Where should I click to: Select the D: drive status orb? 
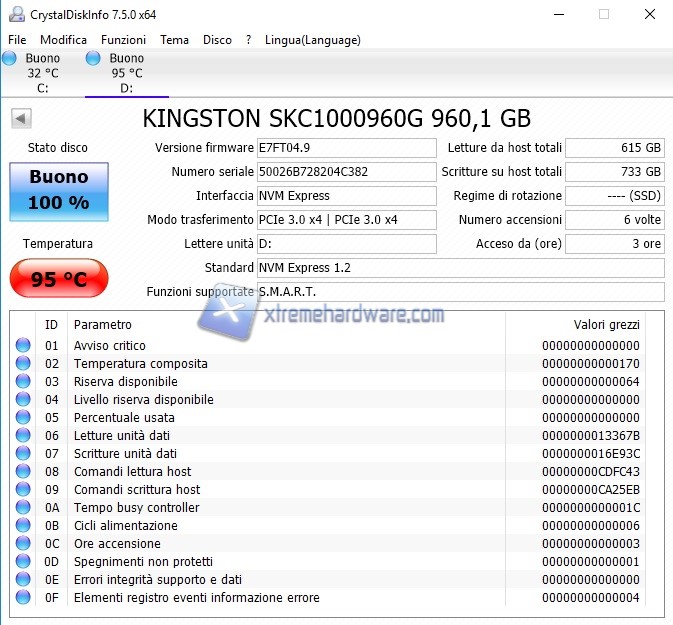[93, 59]
